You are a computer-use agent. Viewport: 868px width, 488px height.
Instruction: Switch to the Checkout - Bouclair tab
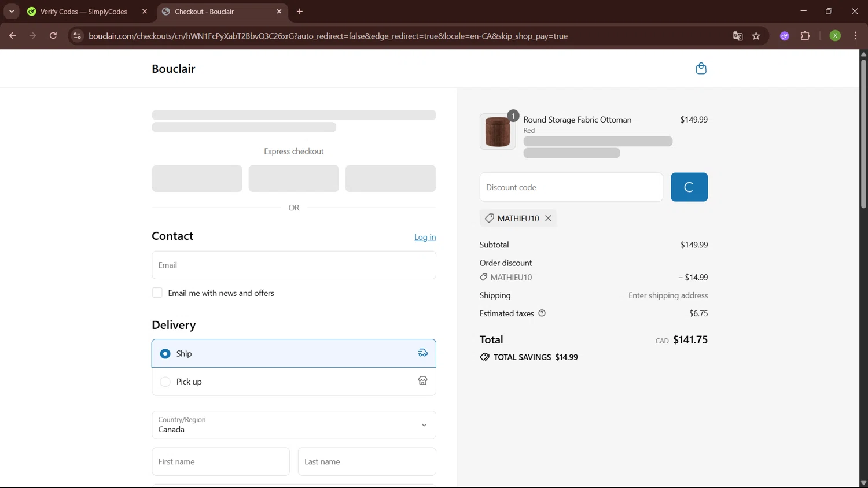tap(223, 12)
